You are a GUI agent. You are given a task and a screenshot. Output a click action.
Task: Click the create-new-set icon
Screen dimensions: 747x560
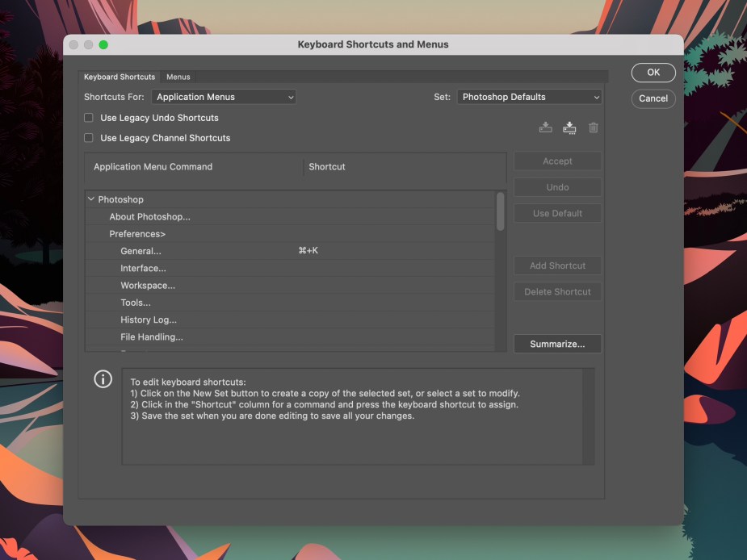[x=569, y=127]
